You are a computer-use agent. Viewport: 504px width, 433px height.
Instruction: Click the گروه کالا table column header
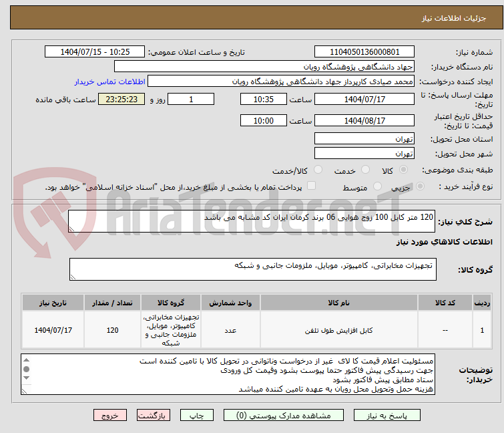click(171, 303)
